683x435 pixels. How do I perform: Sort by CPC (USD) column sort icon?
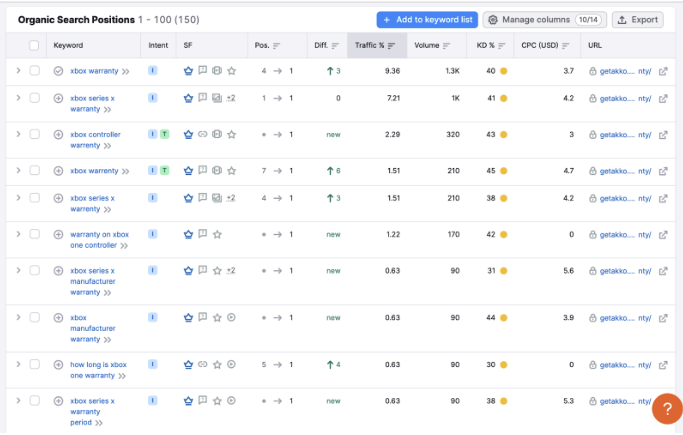click(x=565, y=45)
